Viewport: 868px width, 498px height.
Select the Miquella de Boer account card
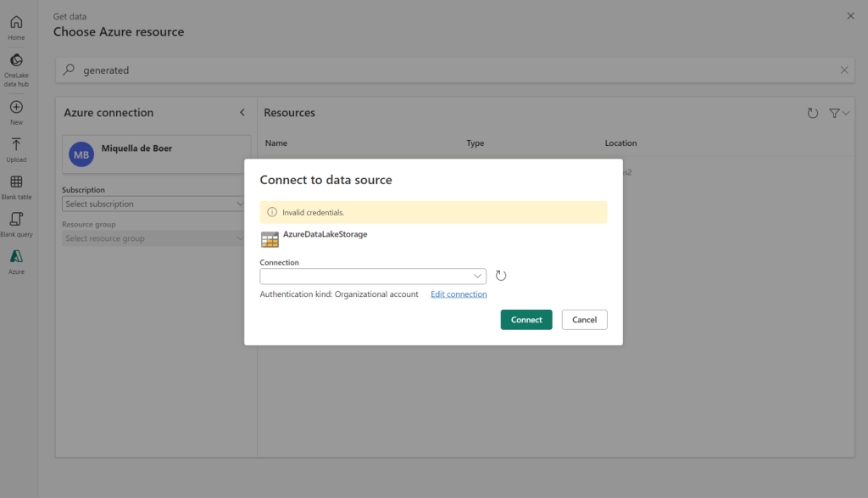[x=156, y=154]
